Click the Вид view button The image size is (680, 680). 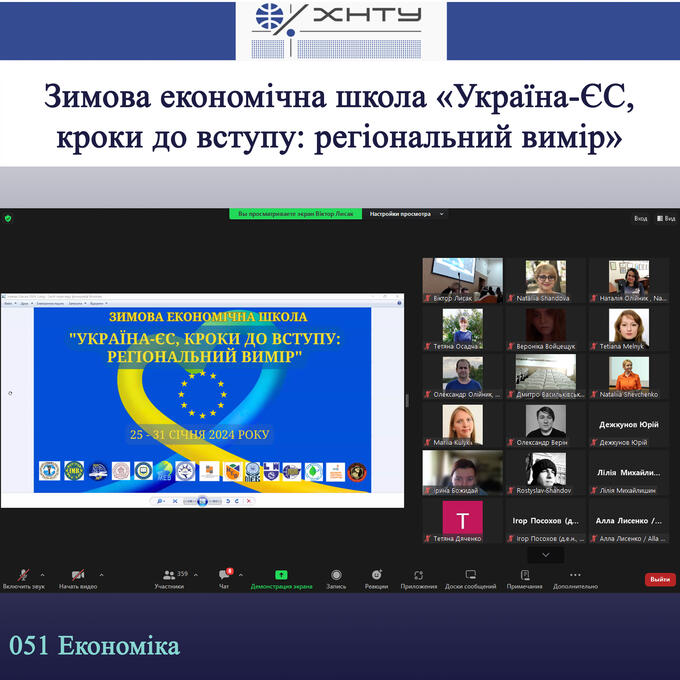click(641, 218)
